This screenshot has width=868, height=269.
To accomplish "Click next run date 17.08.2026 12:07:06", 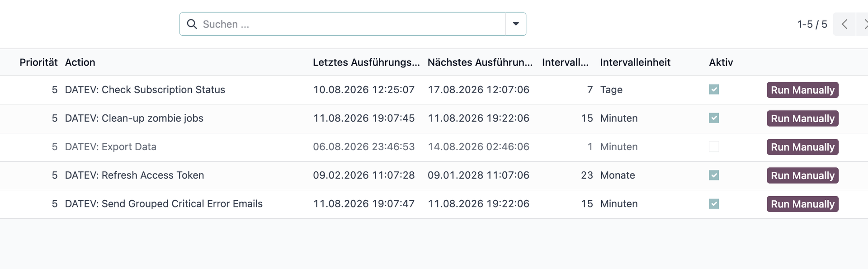I will (x=479, y=90).
